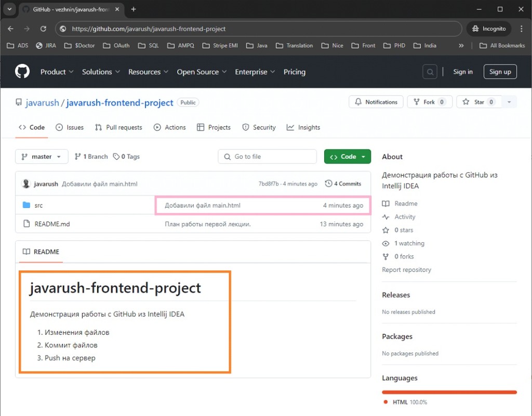
Task: Click the javarush avatar in commit row
Action: click(x=25, y=184)
